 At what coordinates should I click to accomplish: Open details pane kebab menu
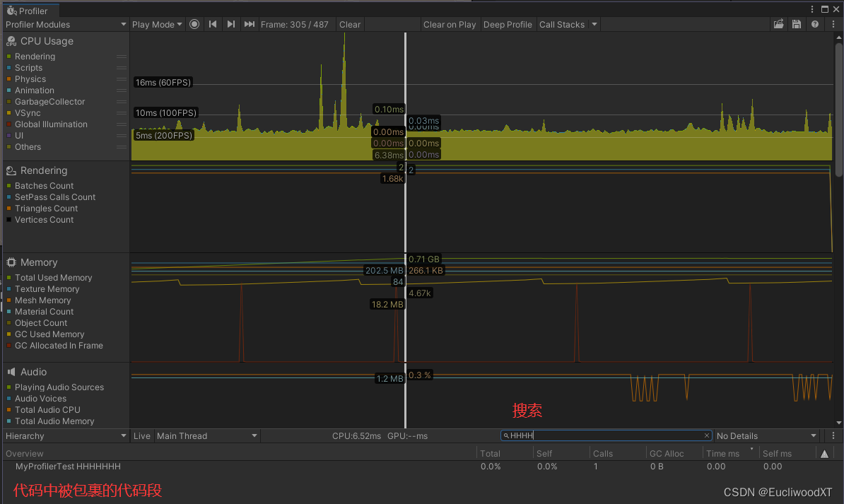833,435
